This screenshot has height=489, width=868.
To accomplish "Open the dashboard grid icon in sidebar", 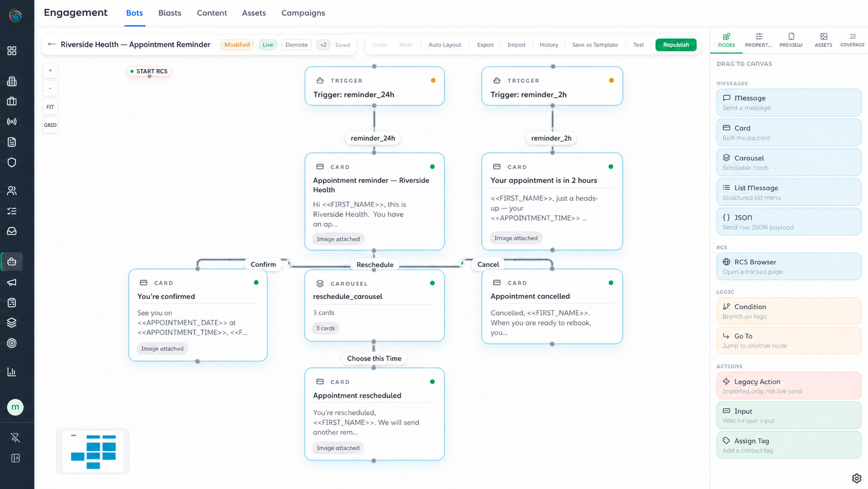I will [11, 51].
